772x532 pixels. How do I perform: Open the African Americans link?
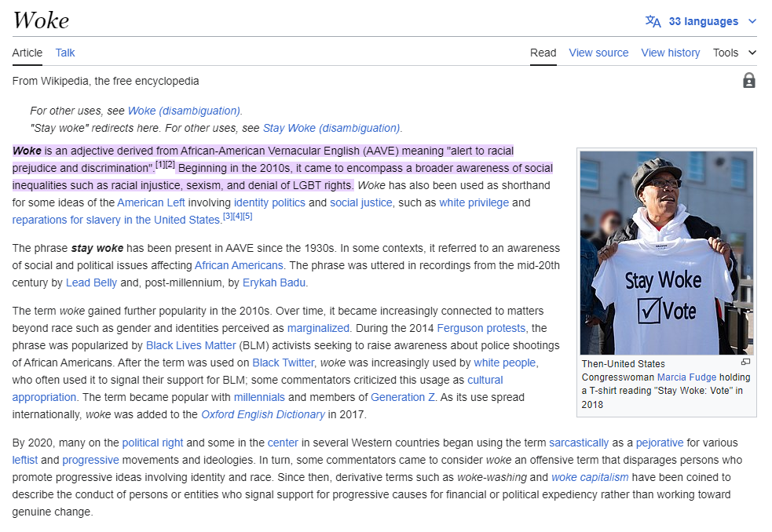point(239,265)
